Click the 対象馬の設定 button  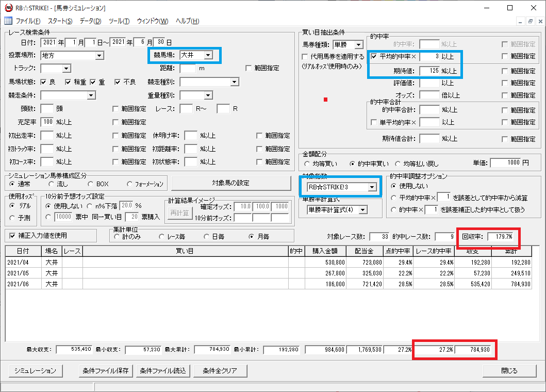[x=231, y=183]
